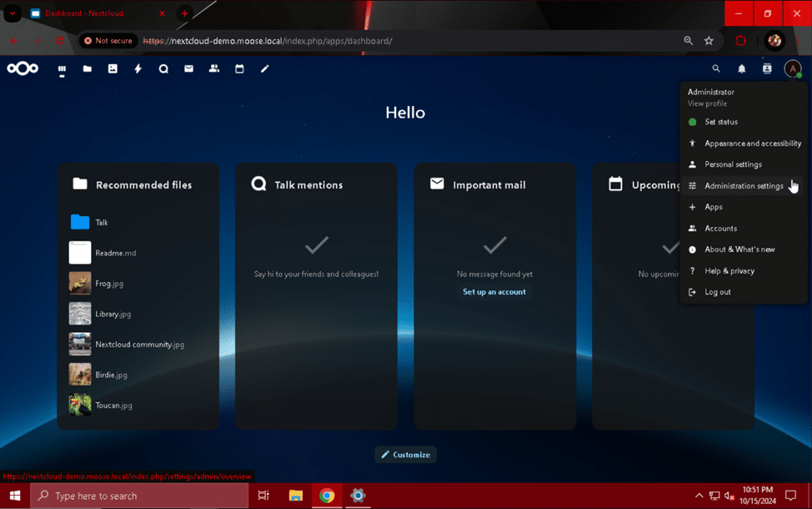The height and width of the screenshot is (509, 812).
Task: Open the tab search dropdown arrow
Action: tap(13, 13)
